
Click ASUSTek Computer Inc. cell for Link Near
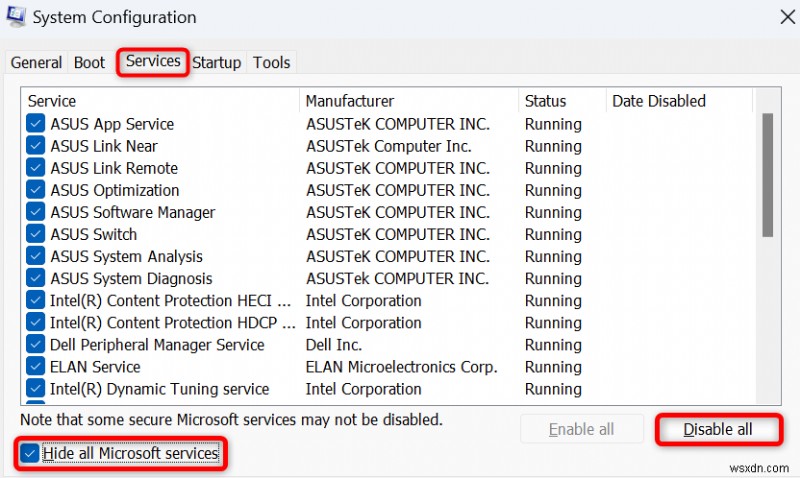click(x=389, y=146)
